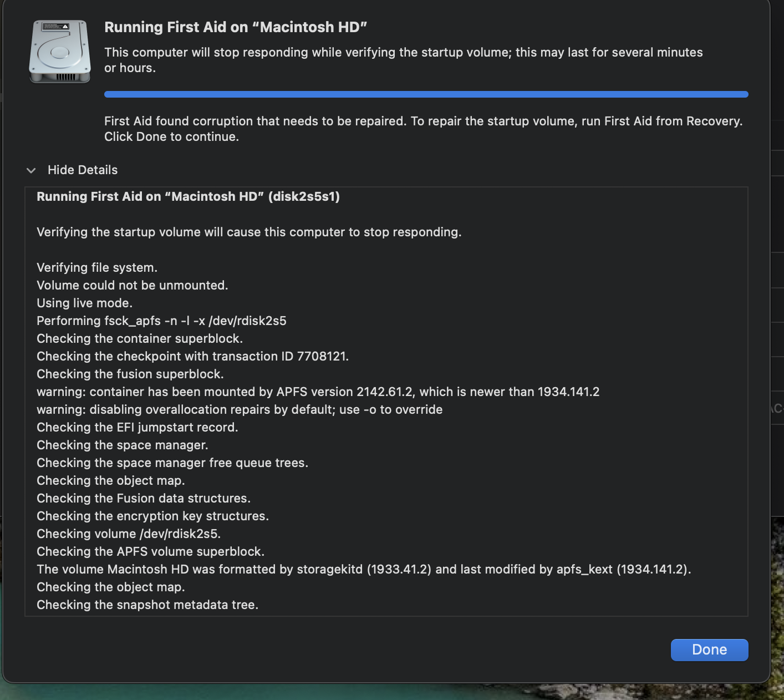Select the checkpoint transaction ID 7708121 line

[x=192, y=356]
